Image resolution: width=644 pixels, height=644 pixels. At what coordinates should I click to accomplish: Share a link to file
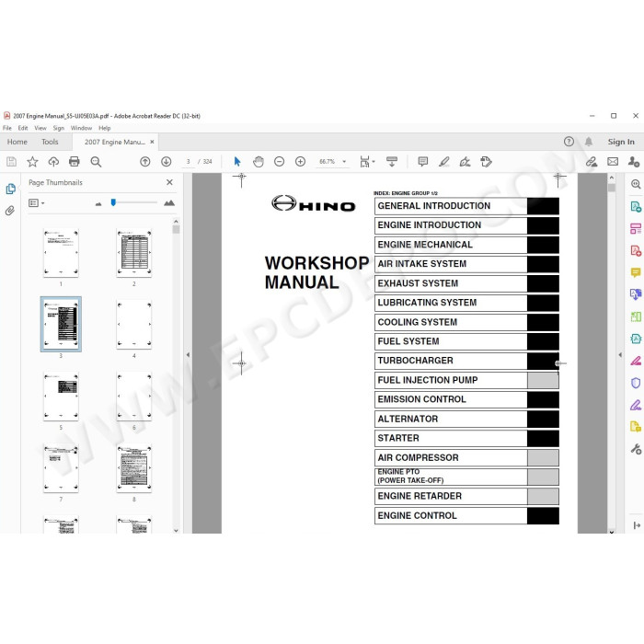pos(592,162)
